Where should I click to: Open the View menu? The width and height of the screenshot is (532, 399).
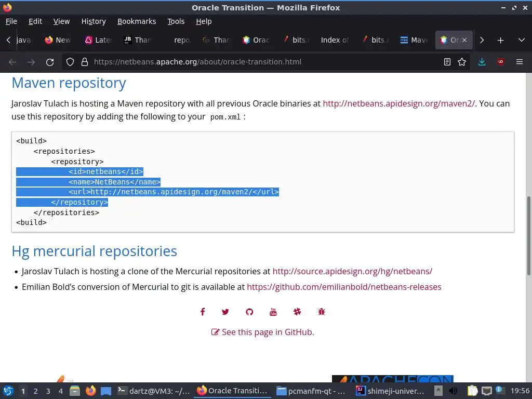pyautogui.click(x=61, y=21)
